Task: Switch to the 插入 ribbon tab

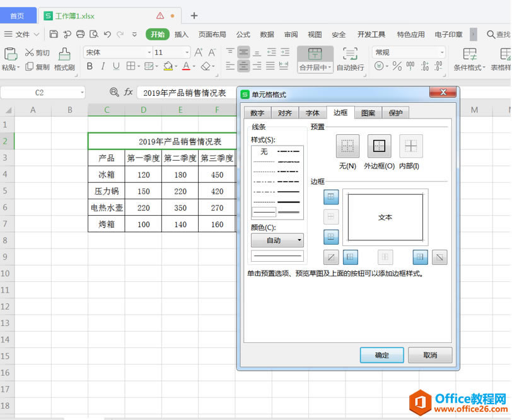Action: [x=181, y=34]
